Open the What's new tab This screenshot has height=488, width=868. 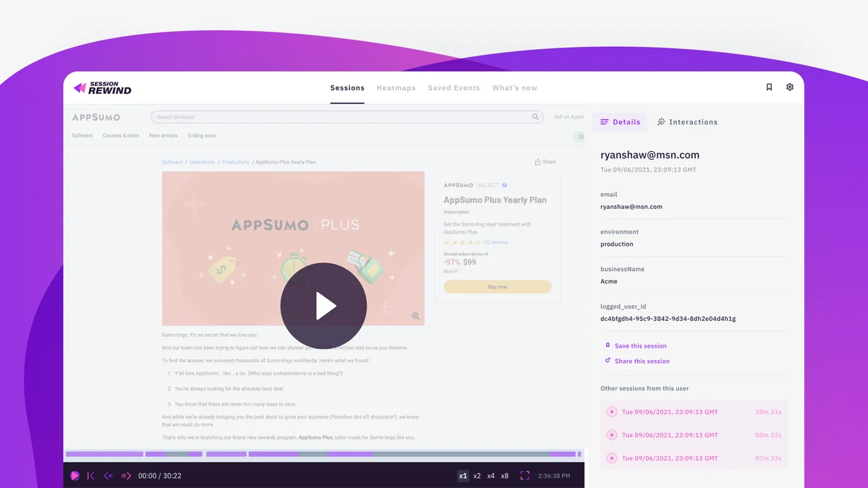(x=515, y=88)
